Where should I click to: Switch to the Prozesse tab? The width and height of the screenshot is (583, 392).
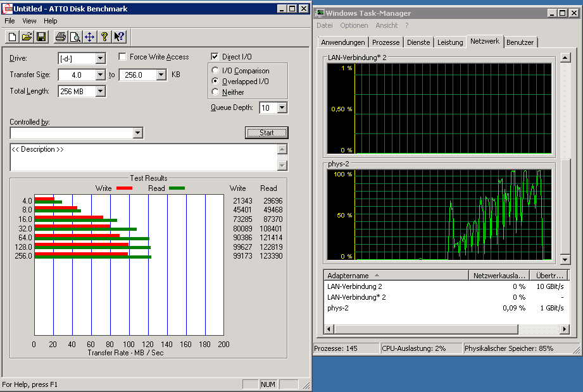(386, 42)
